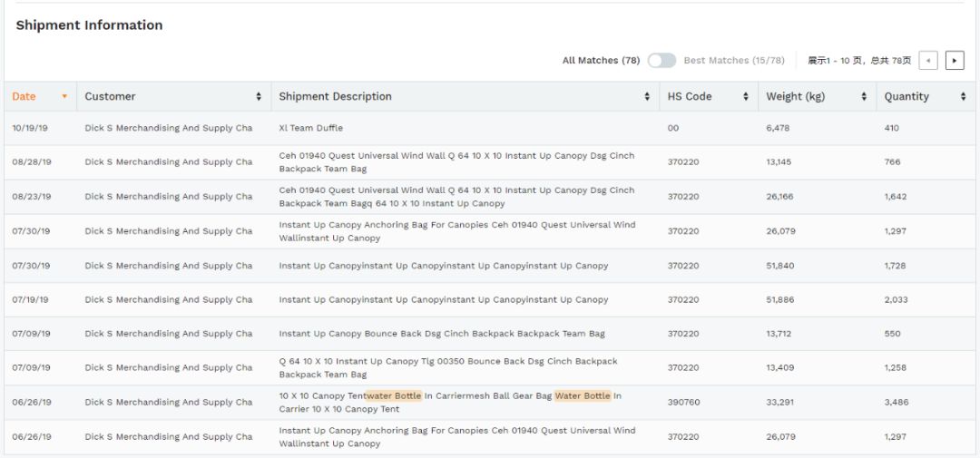Toggle All Matches to Best Matches switch
The image size is (980, 458).
click(x=661, y=61)
